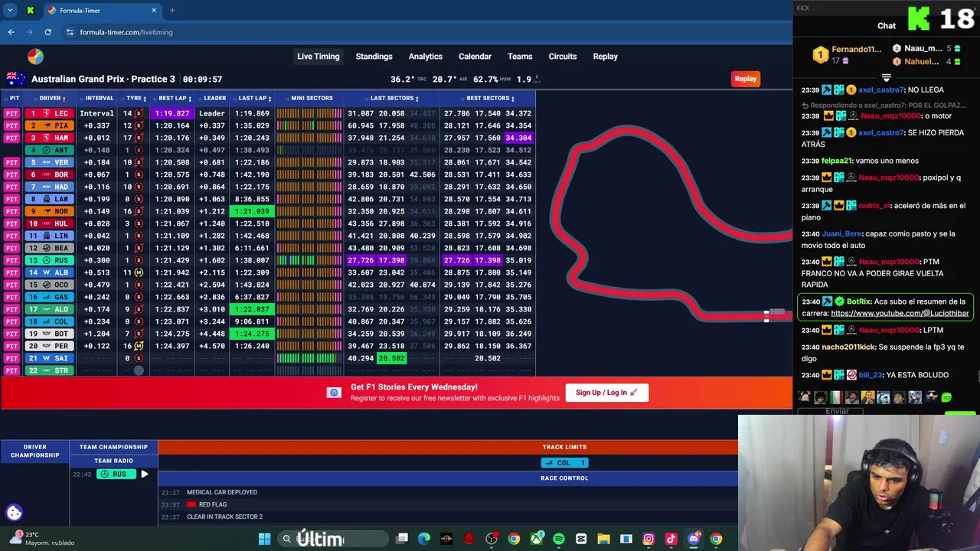Open a new browser tab

(172, 11)
